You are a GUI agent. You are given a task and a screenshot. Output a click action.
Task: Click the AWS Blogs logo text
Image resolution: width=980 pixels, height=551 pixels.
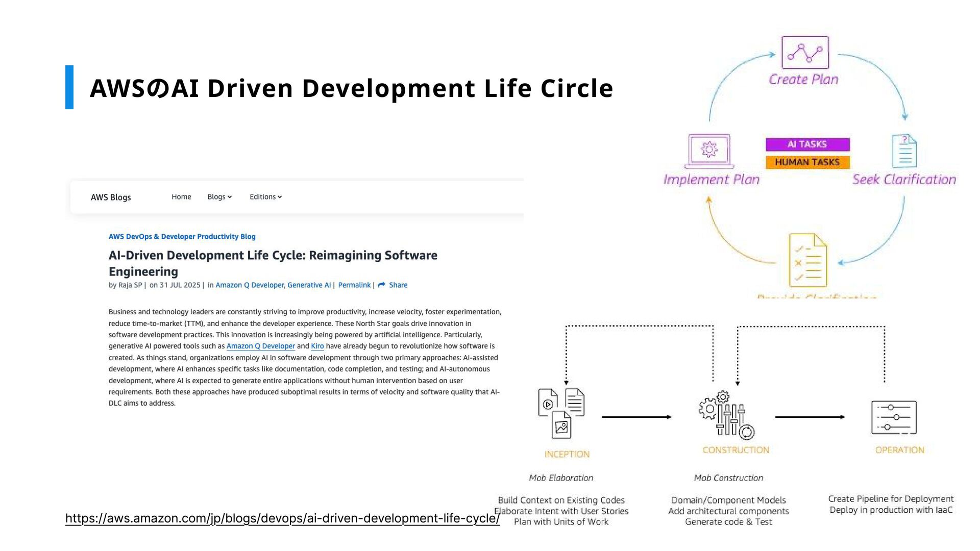point(111,197)
